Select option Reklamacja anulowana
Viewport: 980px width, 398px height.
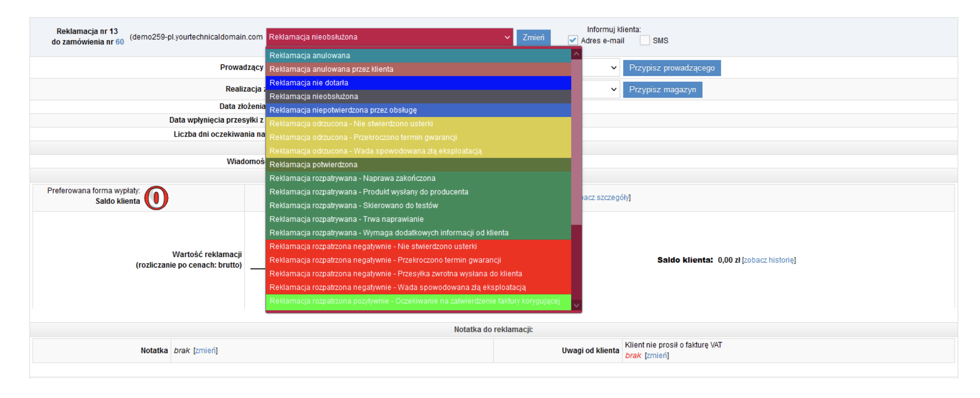pos(418,56)
